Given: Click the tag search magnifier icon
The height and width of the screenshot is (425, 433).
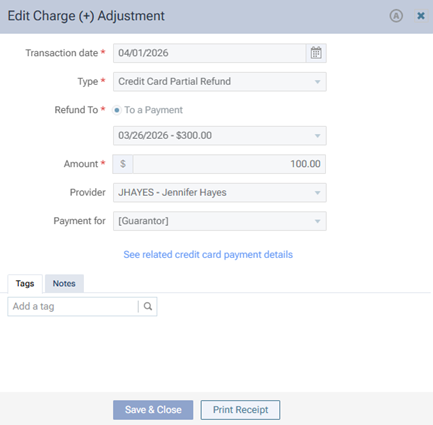Looking at the screenshot, I should 148,306.
